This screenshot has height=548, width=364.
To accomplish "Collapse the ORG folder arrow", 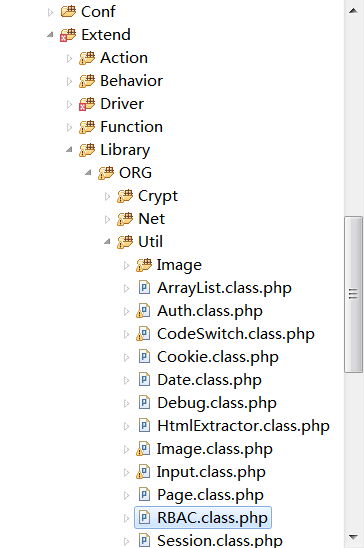I will coord(88,173).
